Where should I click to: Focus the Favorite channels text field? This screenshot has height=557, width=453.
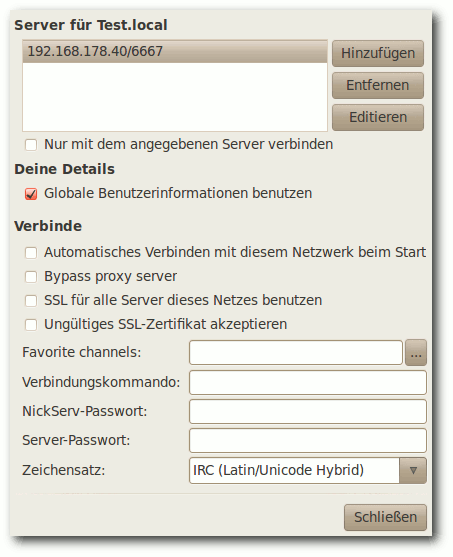point(296,353)
